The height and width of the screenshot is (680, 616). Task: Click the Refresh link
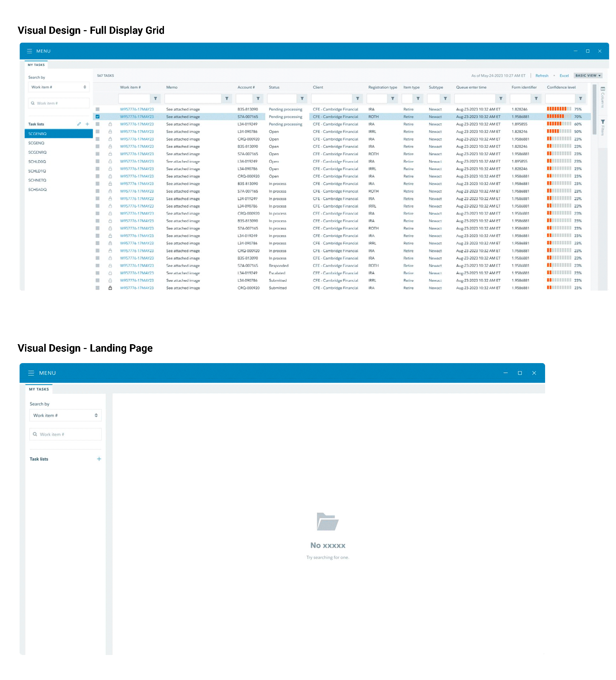(542, 76)
